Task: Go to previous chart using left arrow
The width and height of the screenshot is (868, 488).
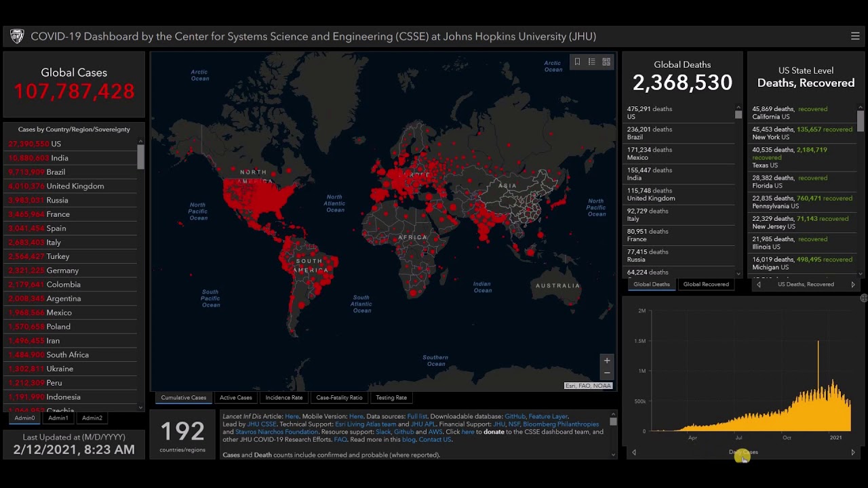Action: 634,452
